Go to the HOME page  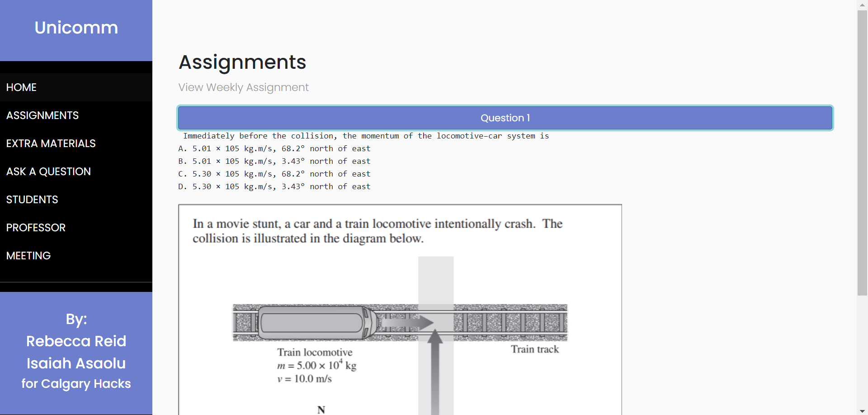(21, 87)
